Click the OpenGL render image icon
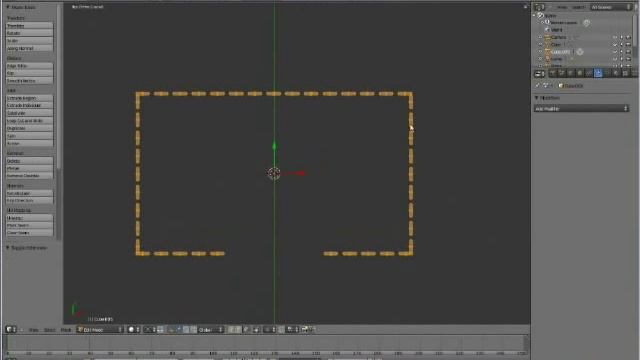 [304, 329]
